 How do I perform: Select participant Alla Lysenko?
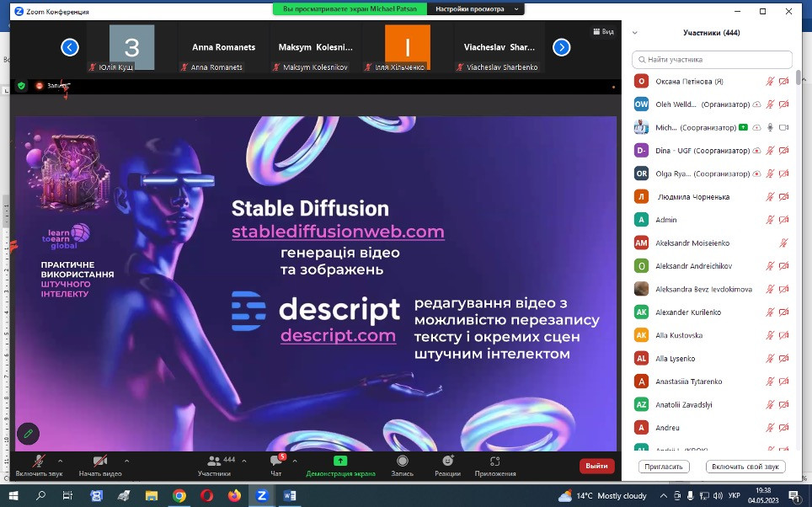click(x=712, y=359)
